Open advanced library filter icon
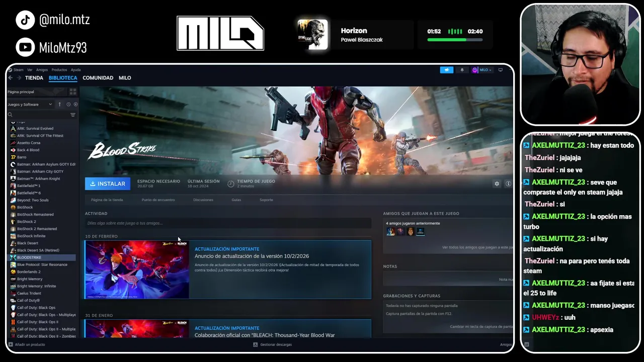This screenshot has height=362, width=644. coord(73,115)
